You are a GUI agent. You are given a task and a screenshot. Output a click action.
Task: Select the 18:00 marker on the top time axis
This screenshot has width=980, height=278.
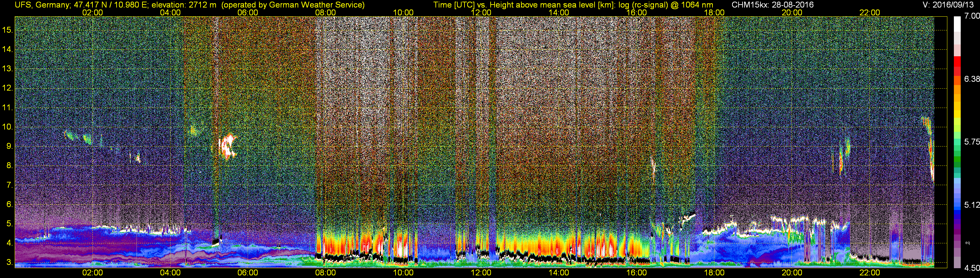pos(714,12)
